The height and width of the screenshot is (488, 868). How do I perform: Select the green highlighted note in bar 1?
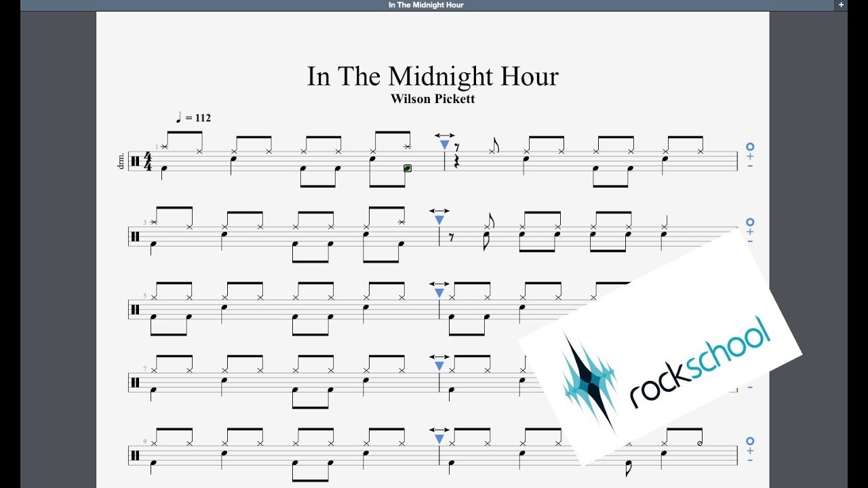[408, 168]
